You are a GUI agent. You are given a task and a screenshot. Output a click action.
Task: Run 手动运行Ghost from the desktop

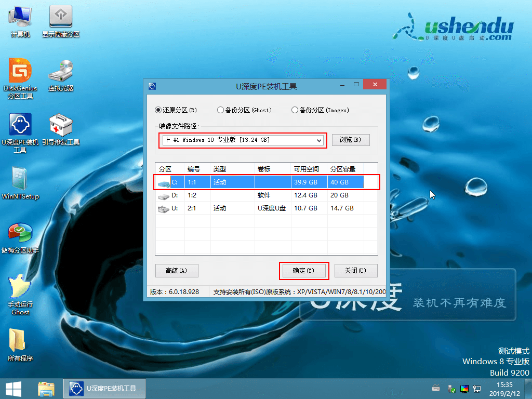point(20,292)
